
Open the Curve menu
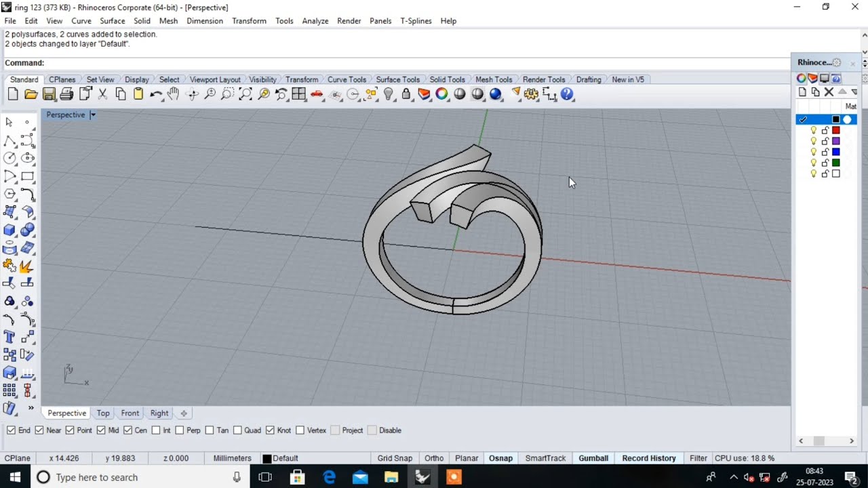(81, 21)
